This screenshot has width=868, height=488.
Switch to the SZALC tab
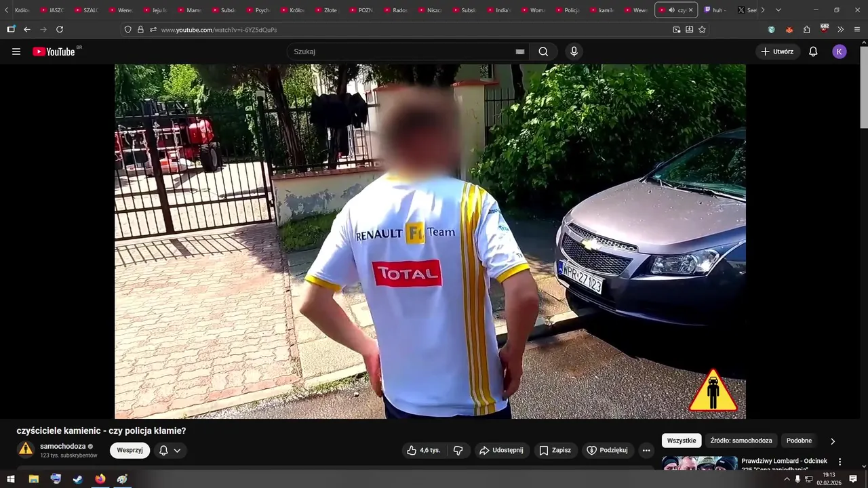coord(86,10)
